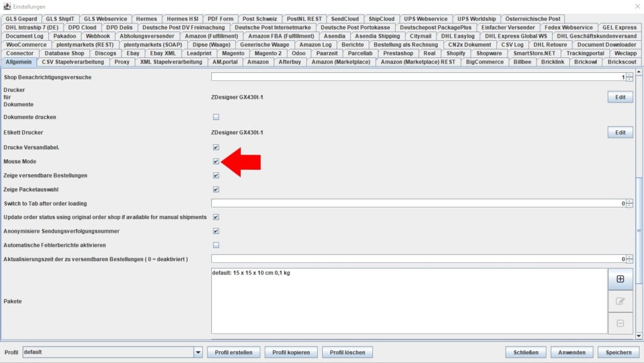Open the CSV Stapelverarbeitung tab
Viewport: 644px width, 363px height.
(x=73, y=62)
